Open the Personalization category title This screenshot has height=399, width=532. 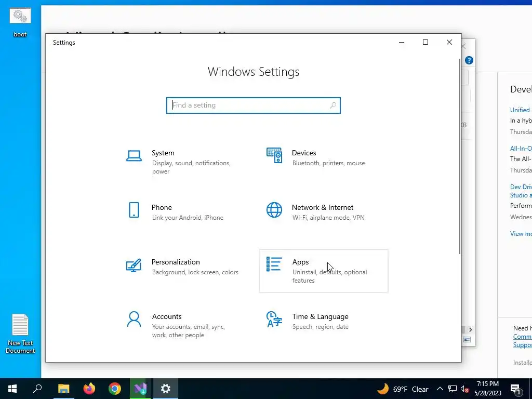pyautogui.click(x=176, y=262)
